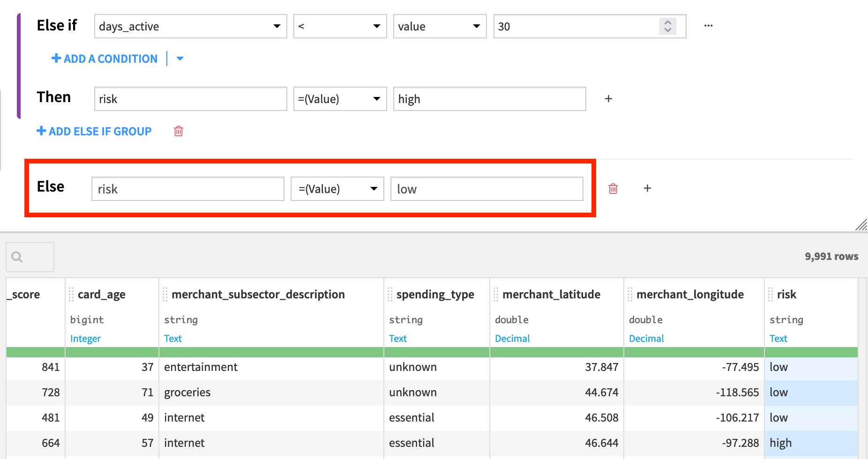The width and height of the screenshot is (868, 459).
Task: Click the number field containing 30
Action: (590, 26)
